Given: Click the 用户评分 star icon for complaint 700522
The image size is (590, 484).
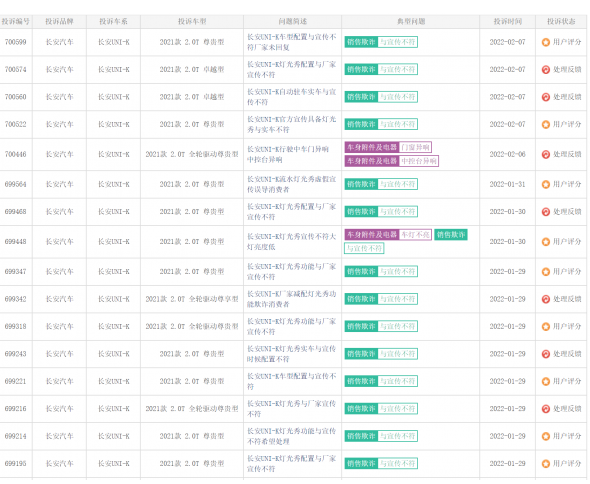Looking at the screenshot, I should (546, 124).
